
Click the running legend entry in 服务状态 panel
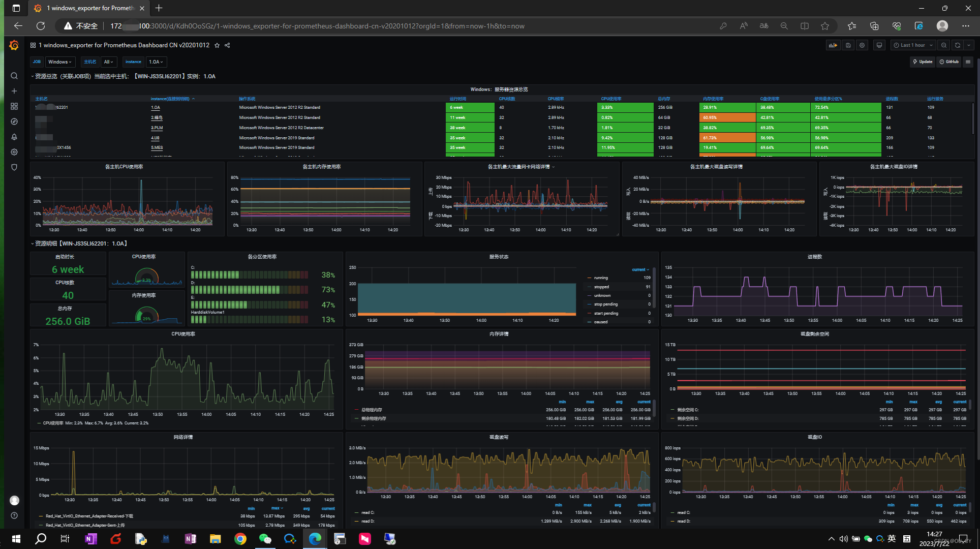point(601,278)
